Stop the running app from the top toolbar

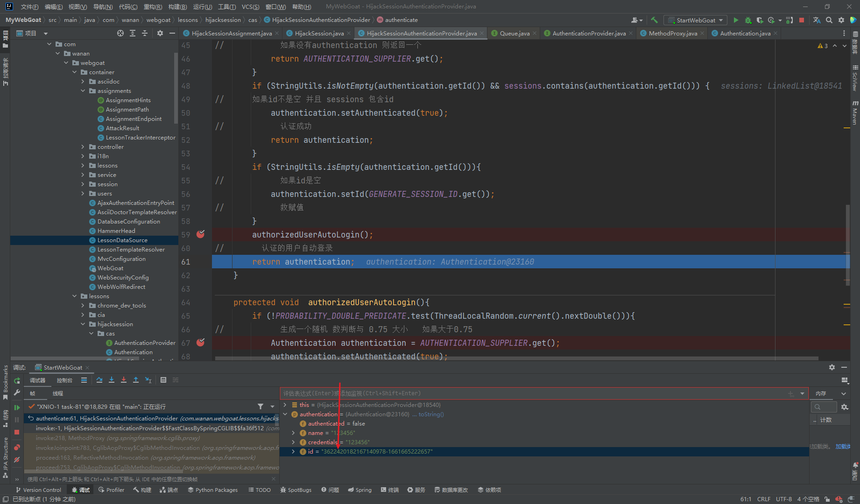tap(802, 20)
